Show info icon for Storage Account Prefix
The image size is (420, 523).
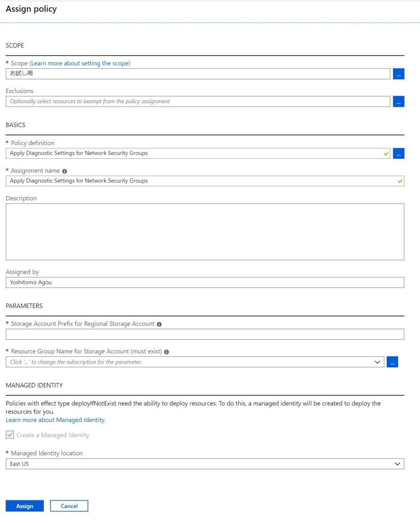159,324
